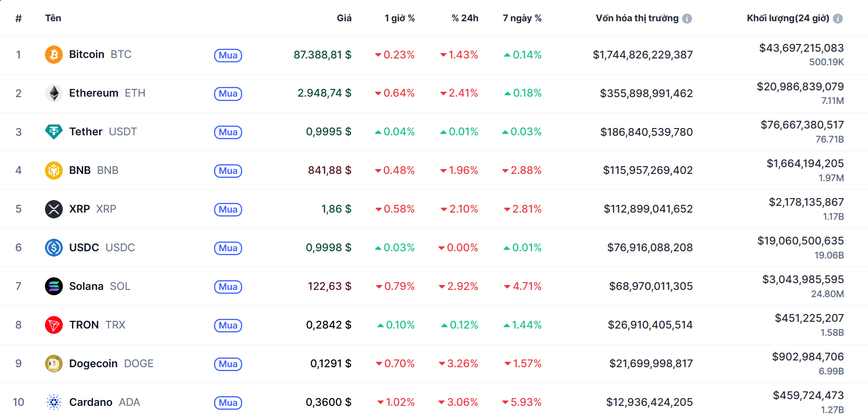
Task: Open the Dogecoin DOGE name link
Action: point(111,363)
